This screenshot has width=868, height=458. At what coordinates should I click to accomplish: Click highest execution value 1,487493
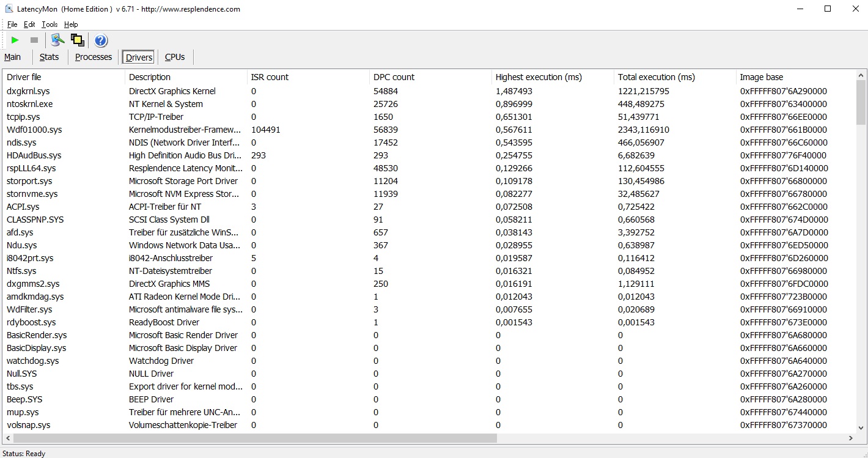[514, 91]
